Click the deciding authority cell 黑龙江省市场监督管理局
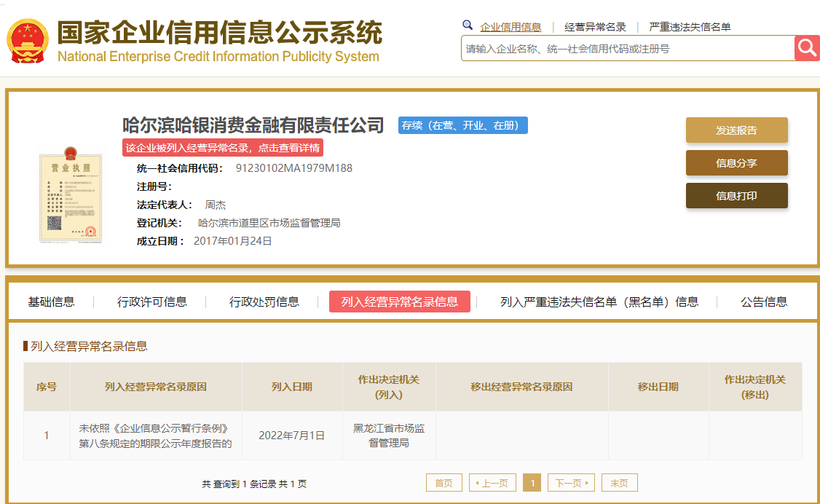 coord(389,436)
